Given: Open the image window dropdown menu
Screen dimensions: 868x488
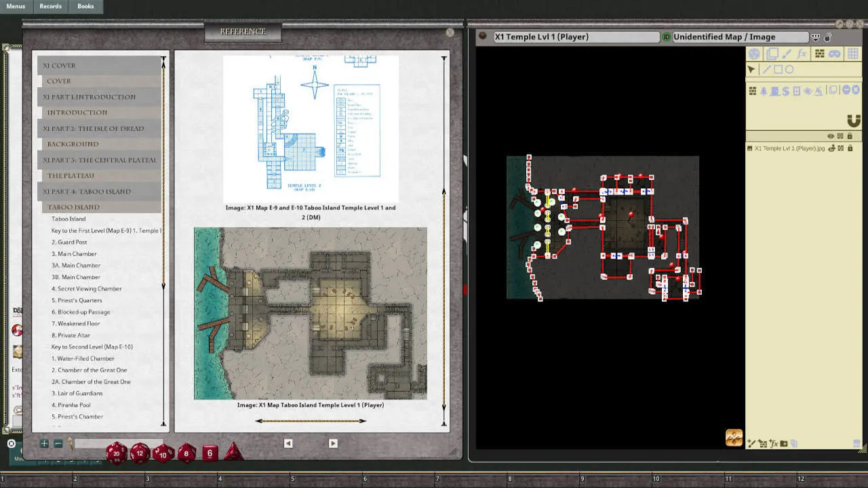Looking at the screenshot, I should [x=816, y=37].
